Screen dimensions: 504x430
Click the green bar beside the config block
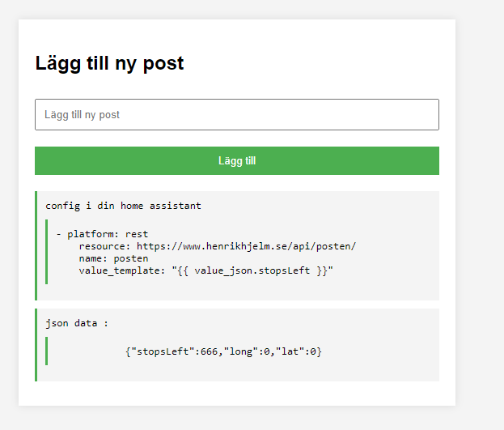tap(36, 245)
